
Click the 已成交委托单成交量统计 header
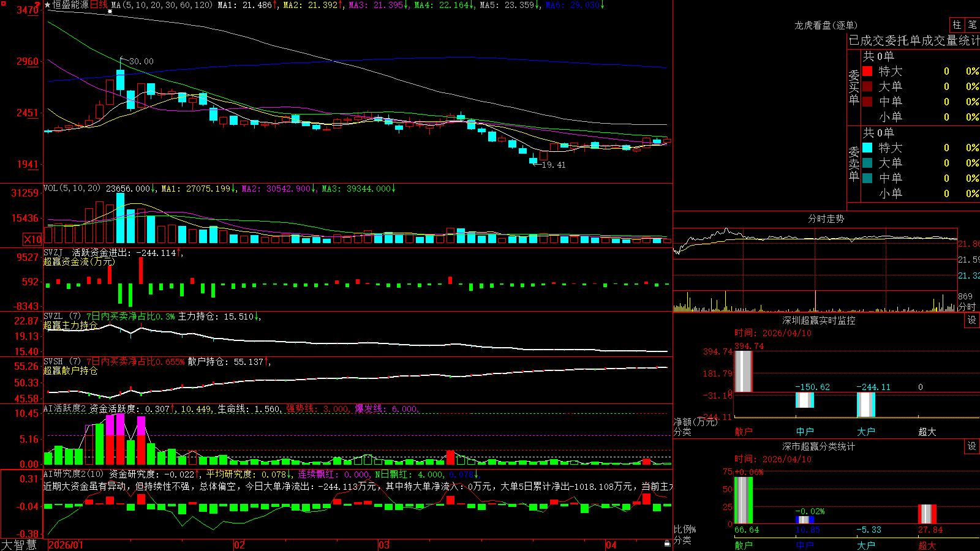(x=914, y=41)
